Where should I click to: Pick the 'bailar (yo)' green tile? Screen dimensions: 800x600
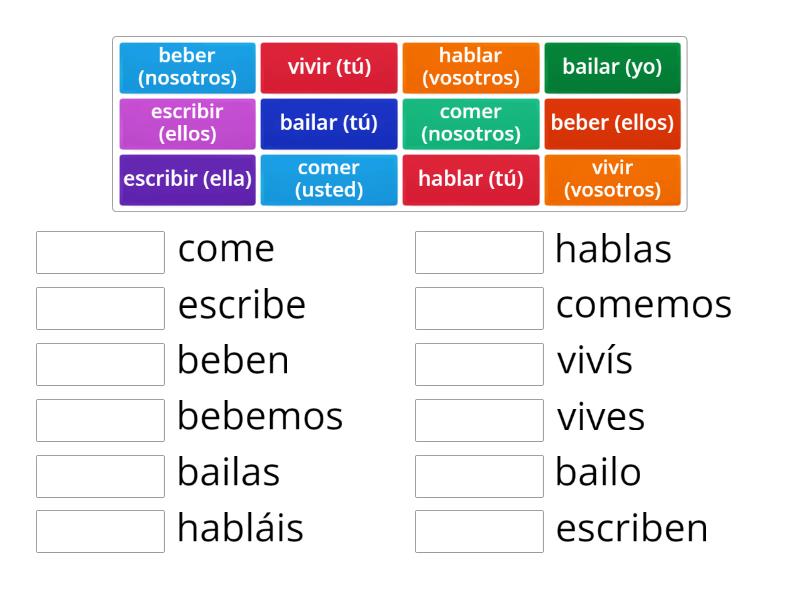[x=612, y=67]
